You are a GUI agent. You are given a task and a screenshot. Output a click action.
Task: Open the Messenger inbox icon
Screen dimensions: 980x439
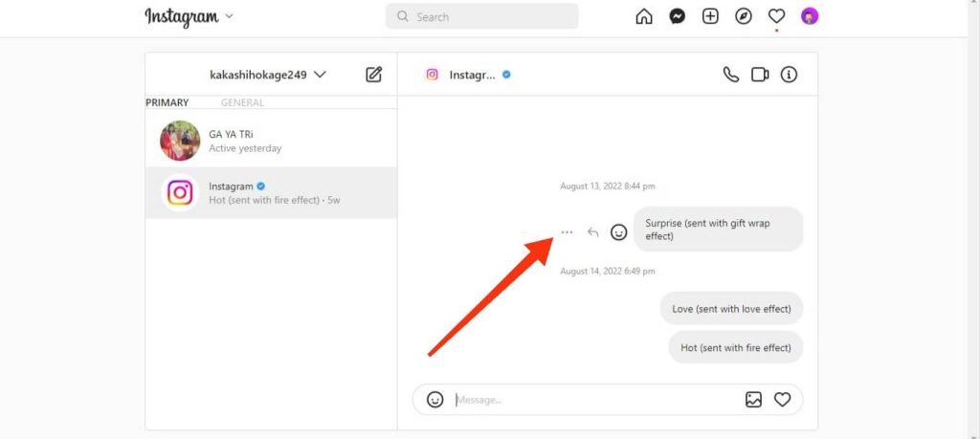click(x=677, y=17)
